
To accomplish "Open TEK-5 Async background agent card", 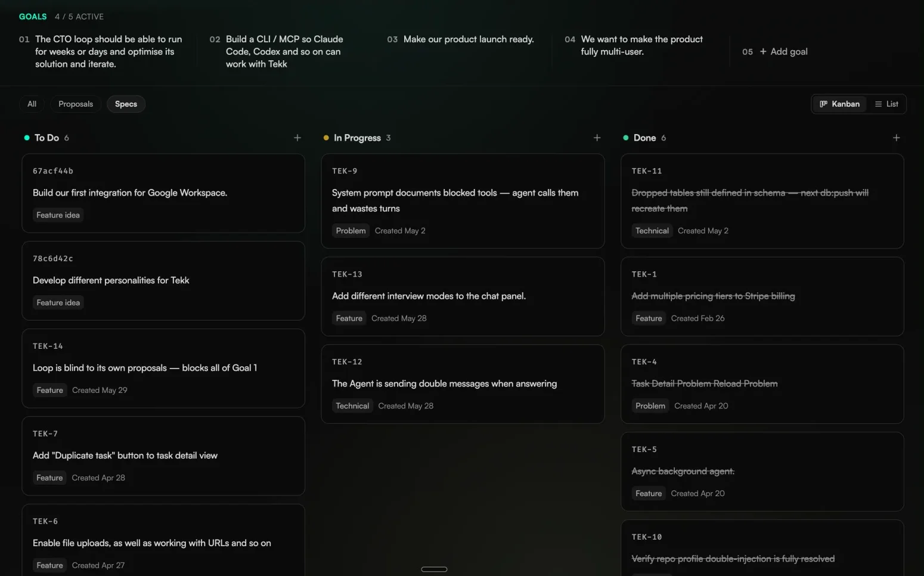I will pos(762,472).
